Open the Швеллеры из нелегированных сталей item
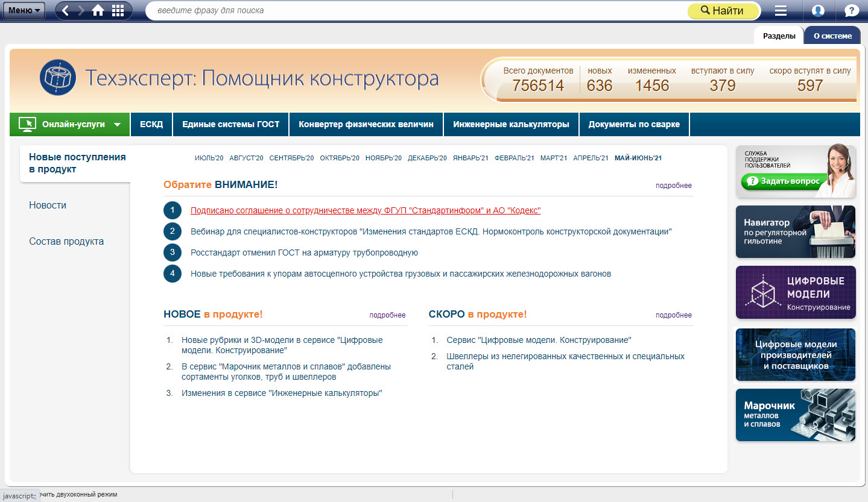 tap(566, 362)
